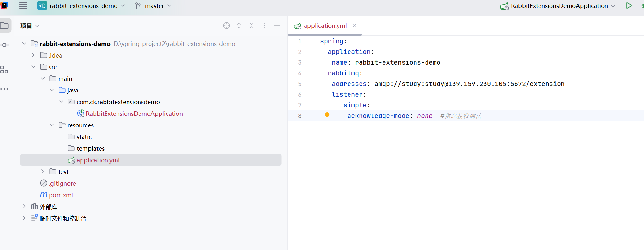Expand the test folder

tap(42, 171)
